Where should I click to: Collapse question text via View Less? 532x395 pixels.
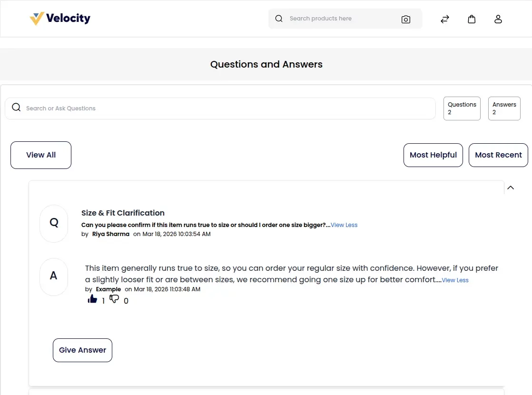click(344, 225)
